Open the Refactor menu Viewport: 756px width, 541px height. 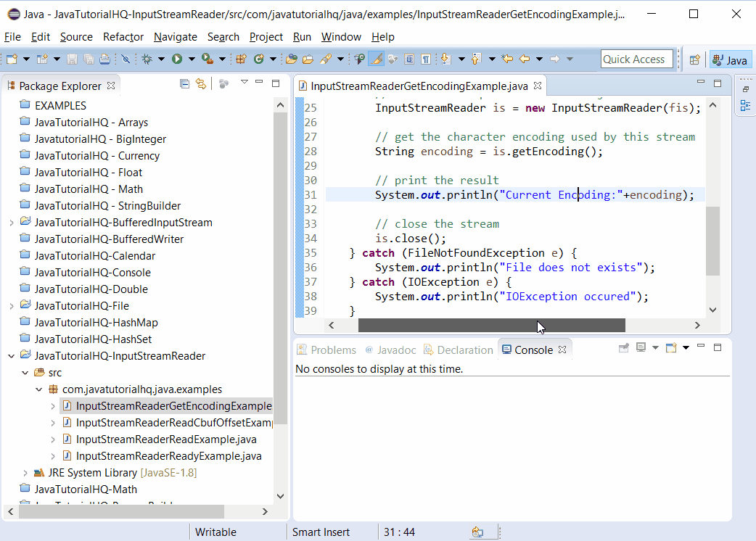(x=123, y=37)
